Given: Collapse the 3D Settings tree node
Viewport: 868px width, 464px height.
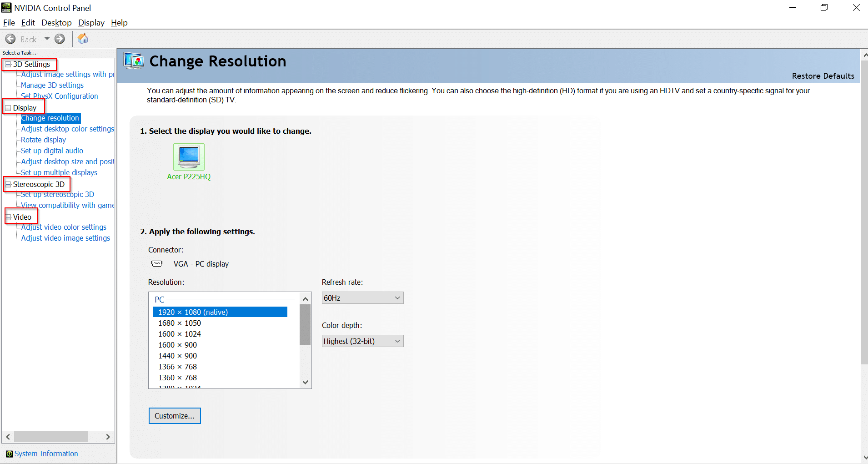Looking at the screenshot, I should click(8, 65).
